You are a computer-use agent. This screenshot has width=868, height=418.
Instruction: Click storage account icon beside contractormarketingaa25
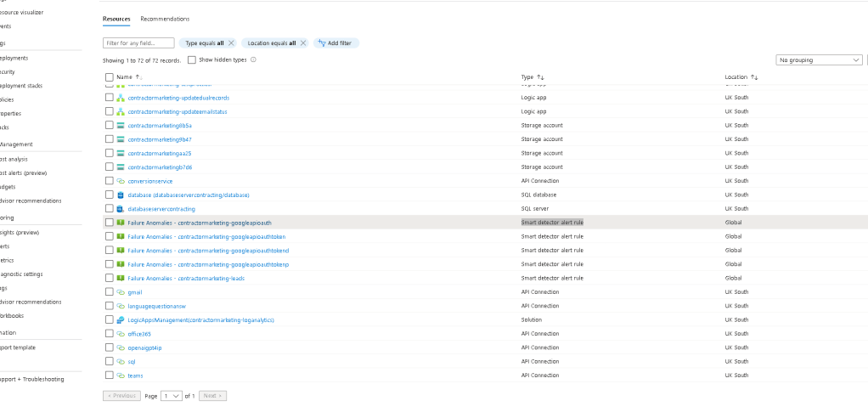(120, 153)
